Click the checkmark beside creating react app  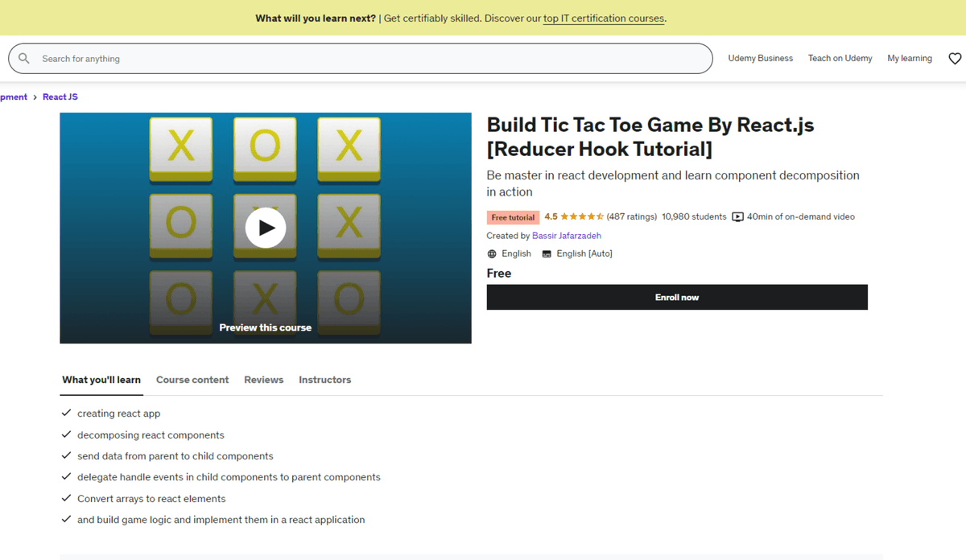(66, 413)
